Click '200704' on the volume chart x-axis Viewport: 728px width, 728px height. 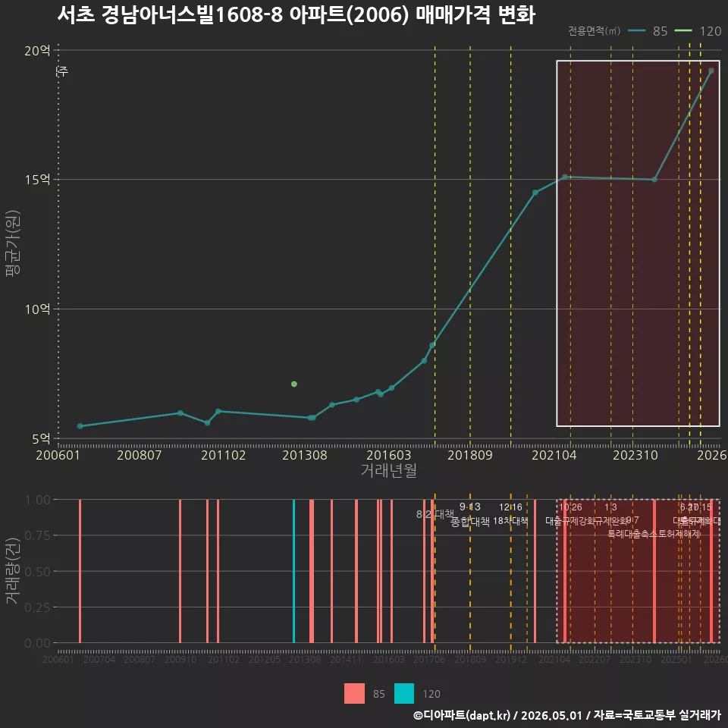[x=99, y=659]
